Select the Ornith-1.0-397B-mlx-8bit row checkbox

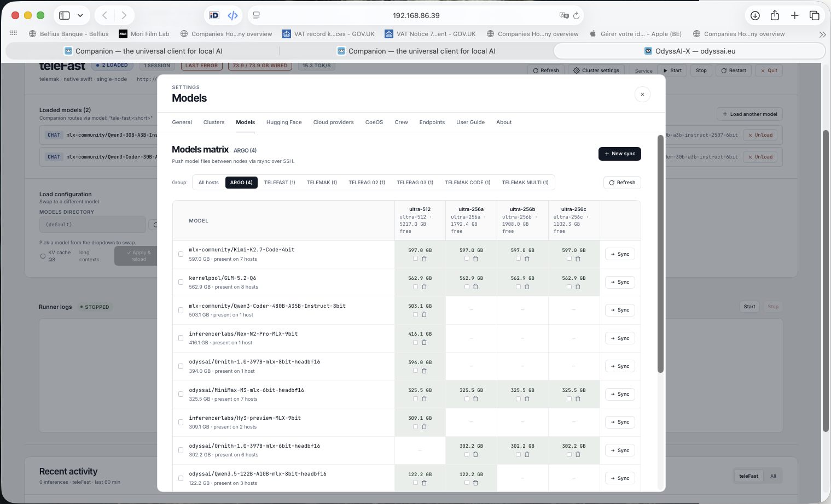pos(181,366)
